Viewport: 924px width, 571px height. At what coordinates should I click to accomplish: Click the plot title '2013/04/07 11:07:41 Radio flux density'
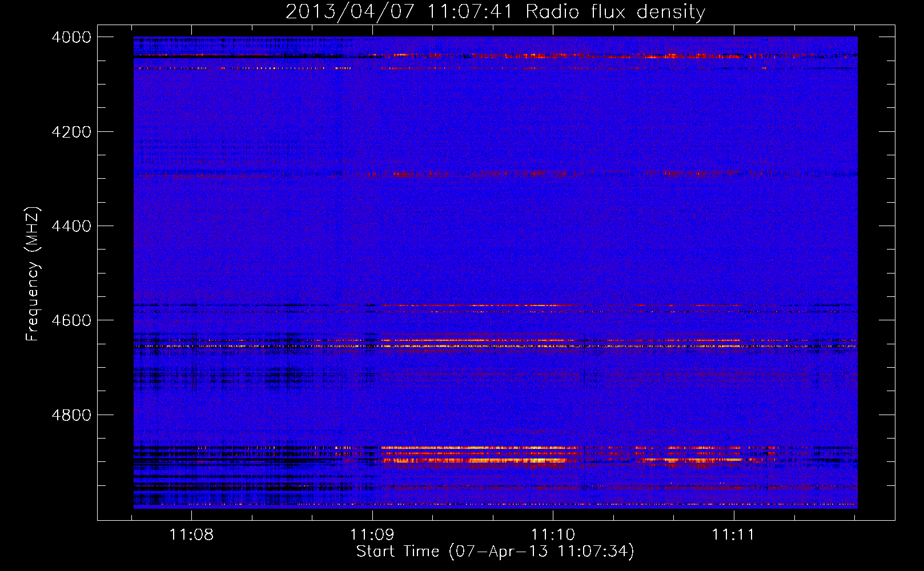tap(495, 12)
